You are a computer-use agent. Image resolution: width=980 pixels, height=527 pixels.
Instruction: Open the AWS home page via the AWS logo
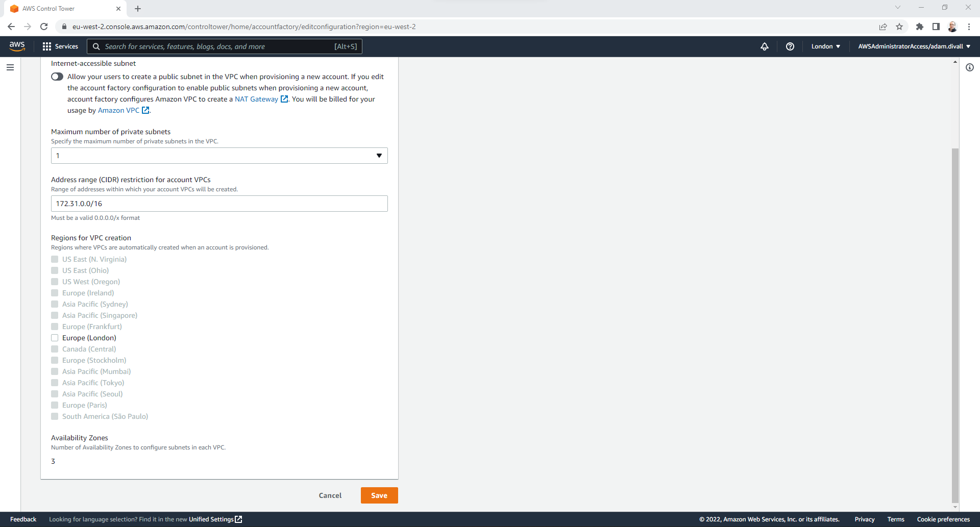(17, 46)
